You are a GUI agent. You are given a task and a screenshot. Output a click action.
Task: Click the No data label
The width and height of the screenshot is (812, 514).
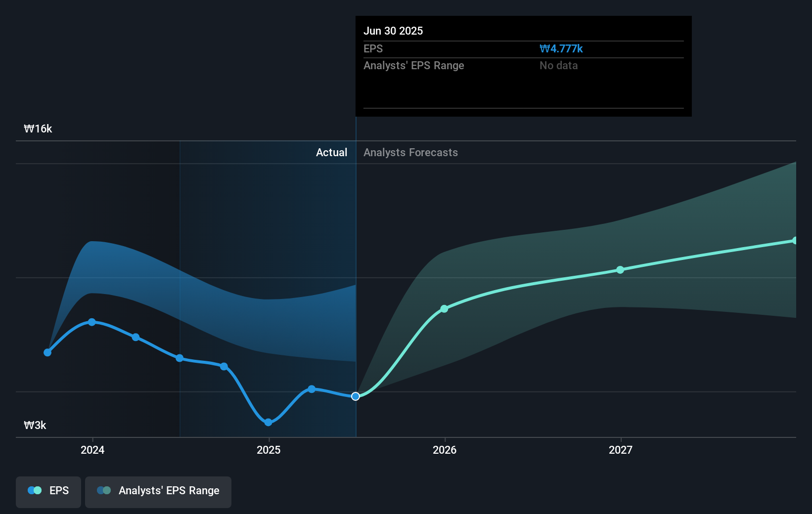558,65
